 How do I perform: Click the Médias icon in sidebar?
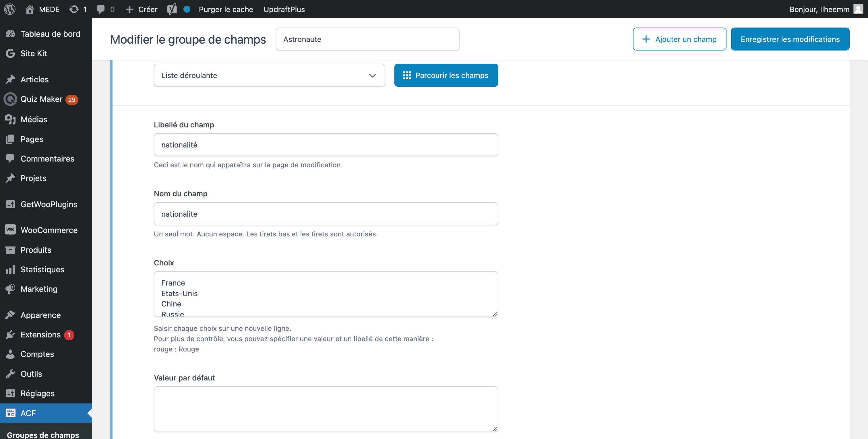(x=10, y=119)
